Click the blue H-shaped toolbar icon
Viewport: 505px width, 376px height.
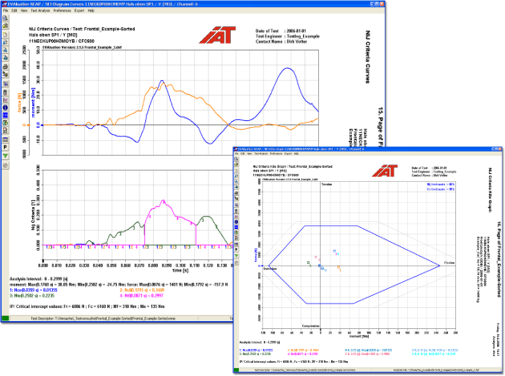coord(5,115)
